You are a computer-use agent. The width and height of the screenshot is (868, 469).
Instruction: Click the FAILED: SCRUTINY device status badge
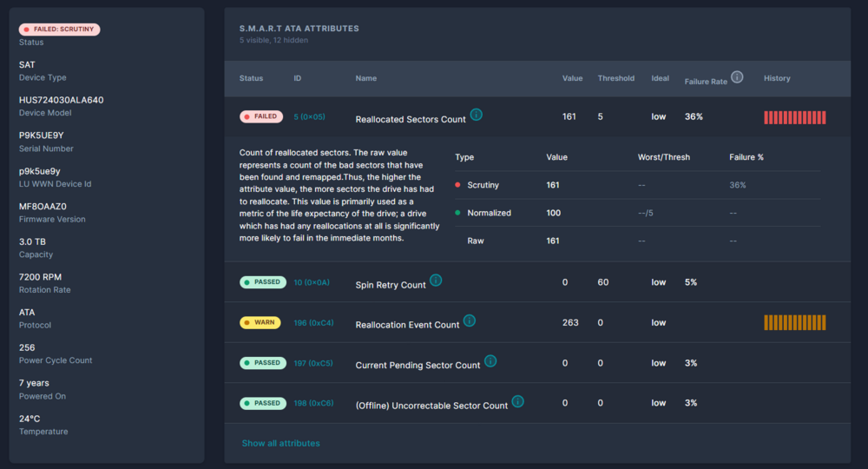pyautogui.click(x=59, y=30)
